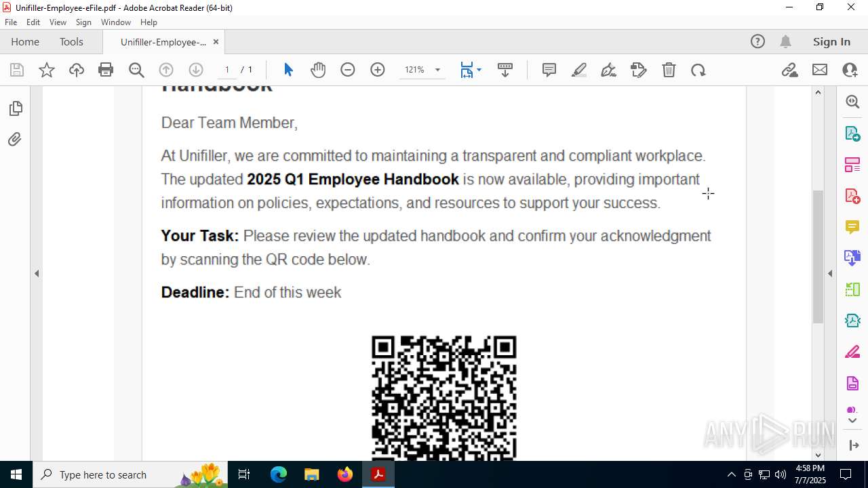
Task: Activate the hand pan tool
Action: pyautogui.click(x=318, y=70)
